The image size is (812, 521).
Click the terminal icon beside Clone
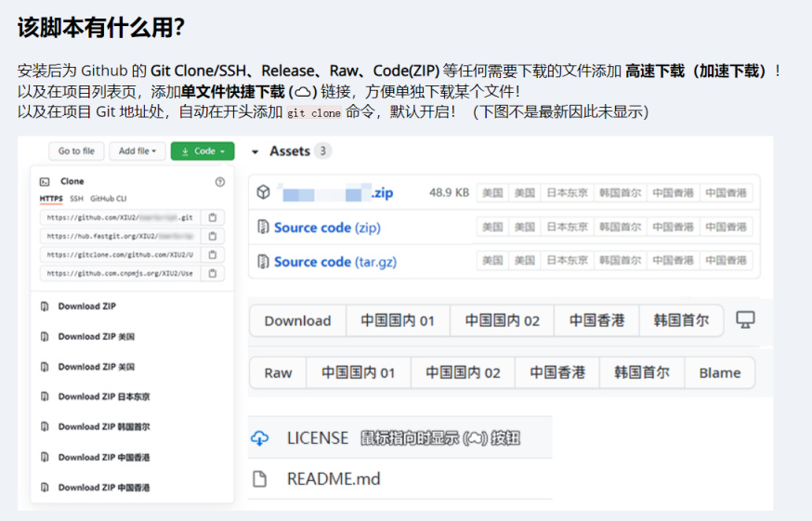click(45, 182)
